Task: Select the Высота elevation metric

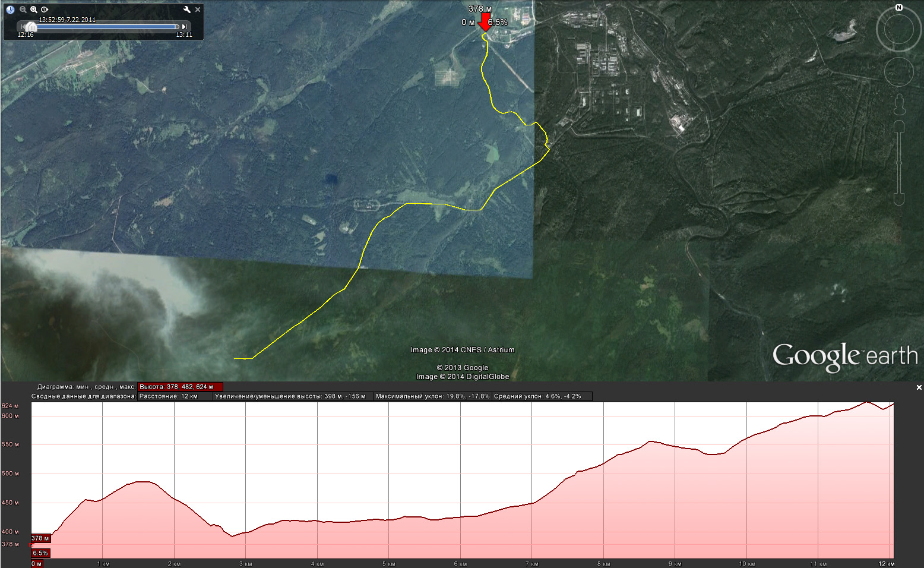Action: (179, 387)
